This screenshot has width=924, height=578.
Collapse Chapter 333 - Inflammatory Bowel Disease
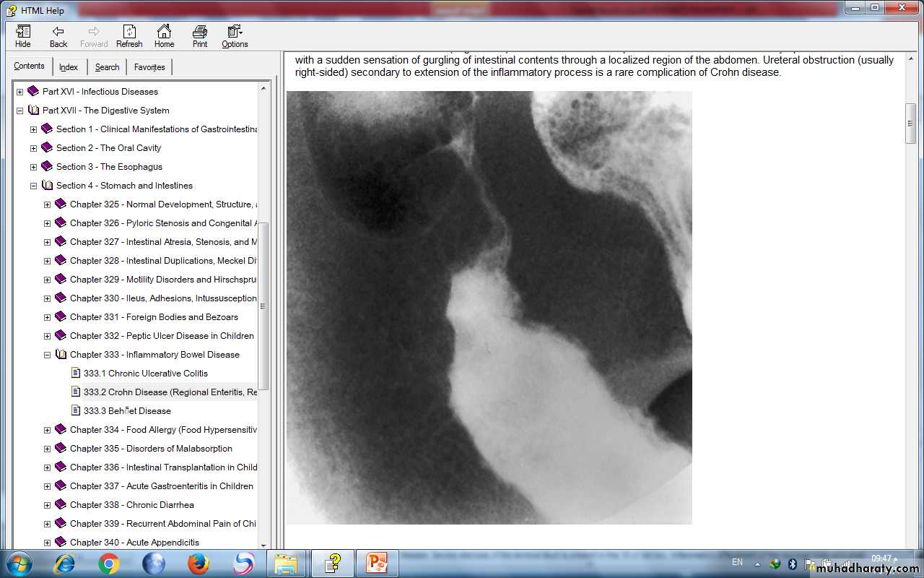(48, 355)
